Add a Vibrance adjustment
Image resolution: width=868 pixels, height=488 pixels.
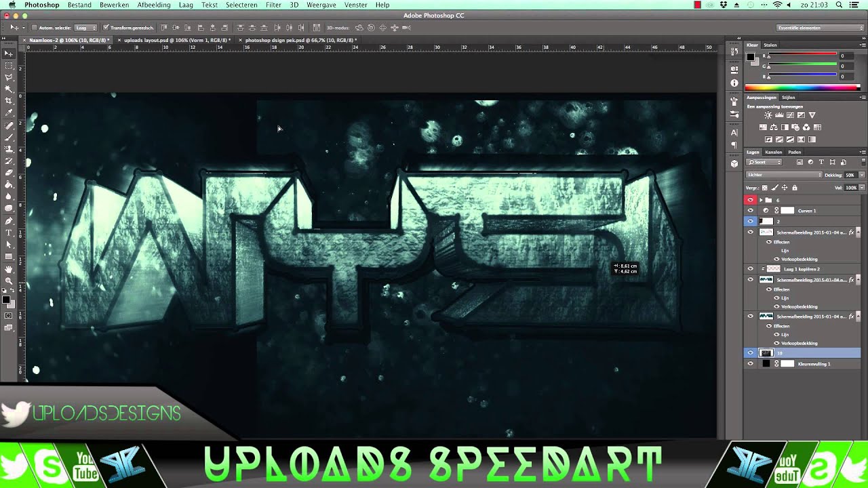(x=812, y=115)
